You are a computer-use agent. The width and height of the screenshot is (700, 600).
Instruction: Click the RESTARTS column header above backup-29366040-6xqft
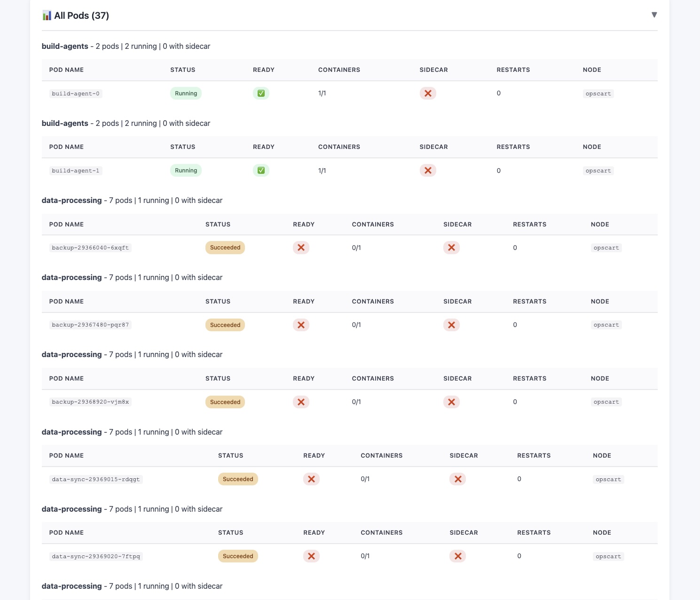point(530,224)
